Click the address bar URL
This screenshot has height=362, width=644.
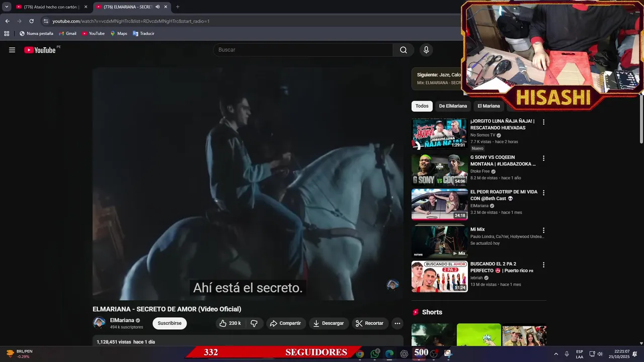tap(131, 21)
